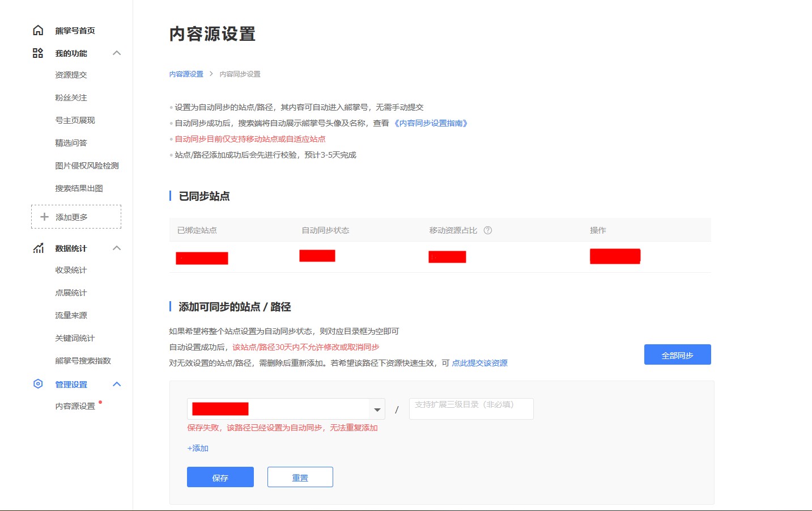Click the 保存失败 error message text
Viewport: 812px width, 511px height.
tap(282, 428)
